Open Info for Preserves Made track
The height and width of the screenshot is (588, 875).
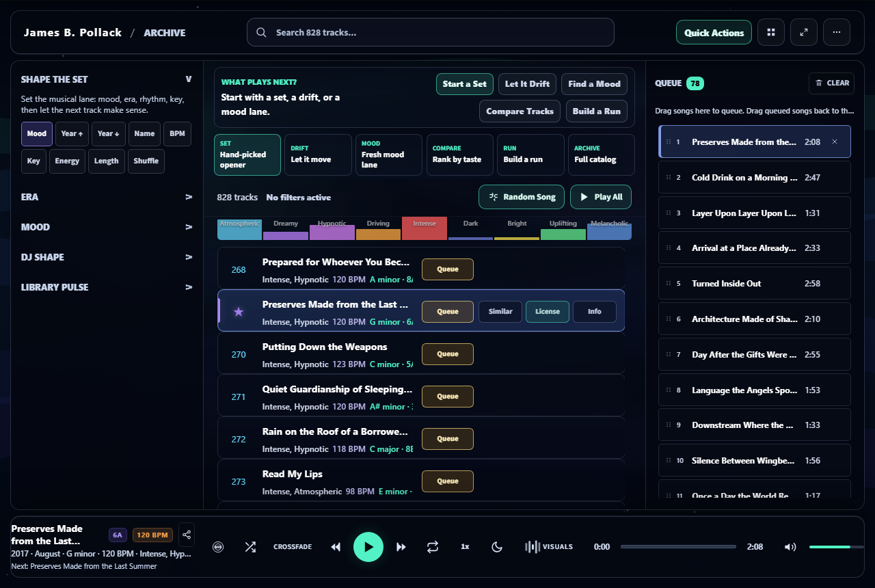tap(595, 312)
